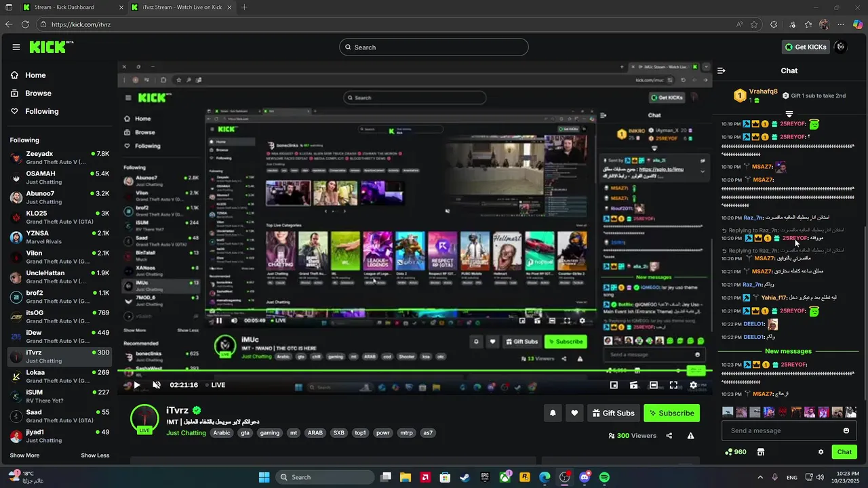Follow iTvrz with the heart button

coord(574,413)
